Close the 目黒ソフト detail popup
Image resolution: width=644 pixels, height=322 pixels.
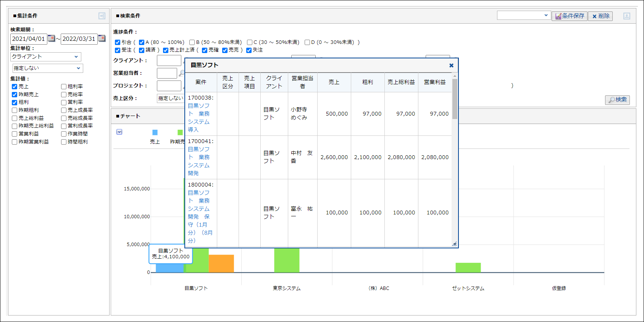[x=451, y=65]
